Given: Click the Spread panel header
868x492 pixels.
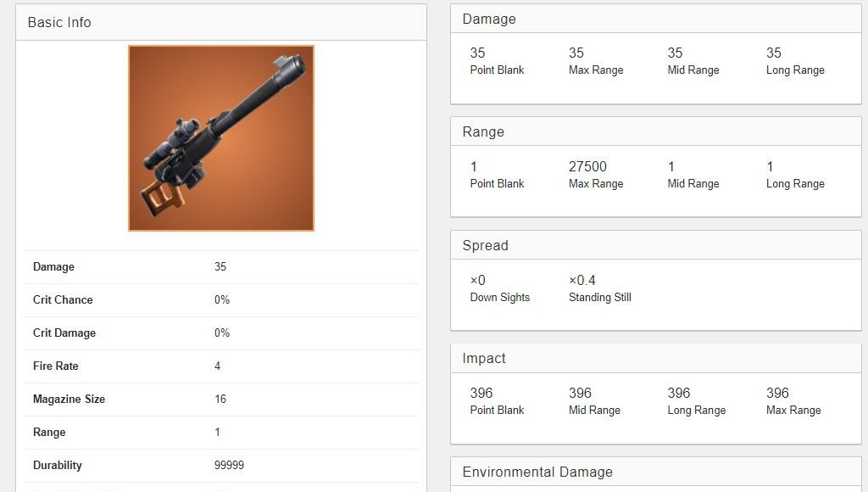Looking at the screenshot, I should pos(655,245).
